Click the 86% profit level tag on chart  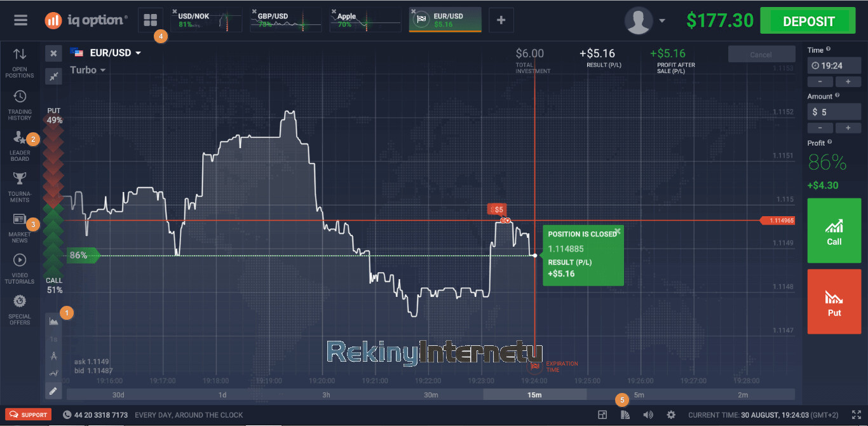tap(83, 256)
